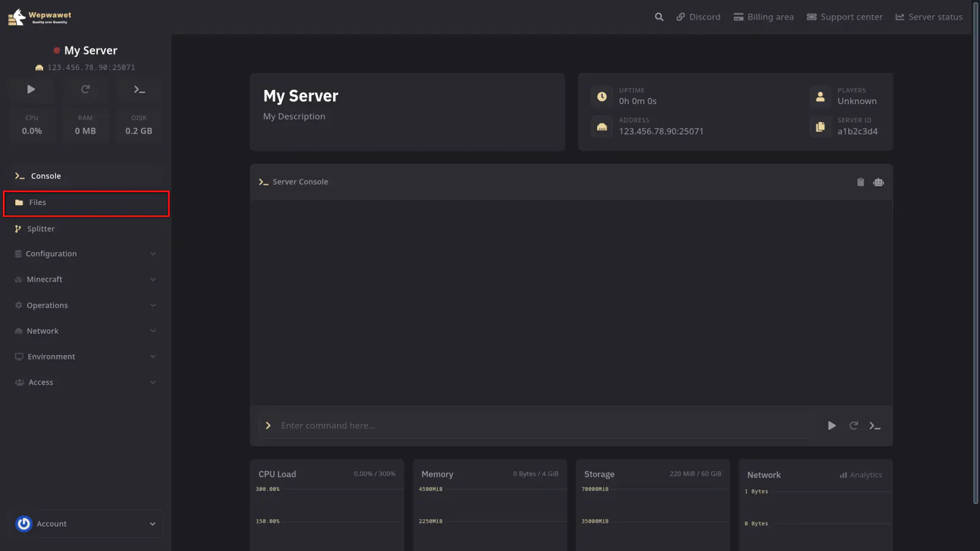
Task: Click the search magnifier icon in header
Action: click(x=659, y=17)
